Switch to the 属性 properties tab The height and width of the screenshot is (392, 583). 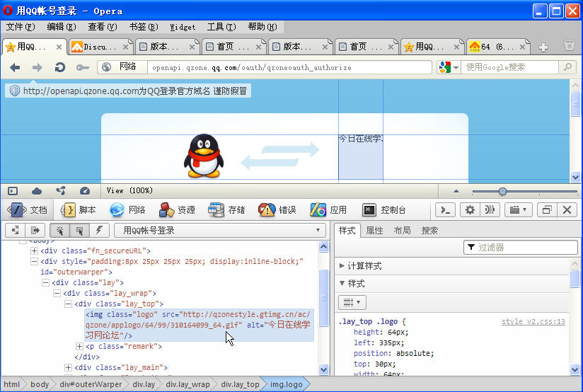pyautogui.click(x=375, y=231)
